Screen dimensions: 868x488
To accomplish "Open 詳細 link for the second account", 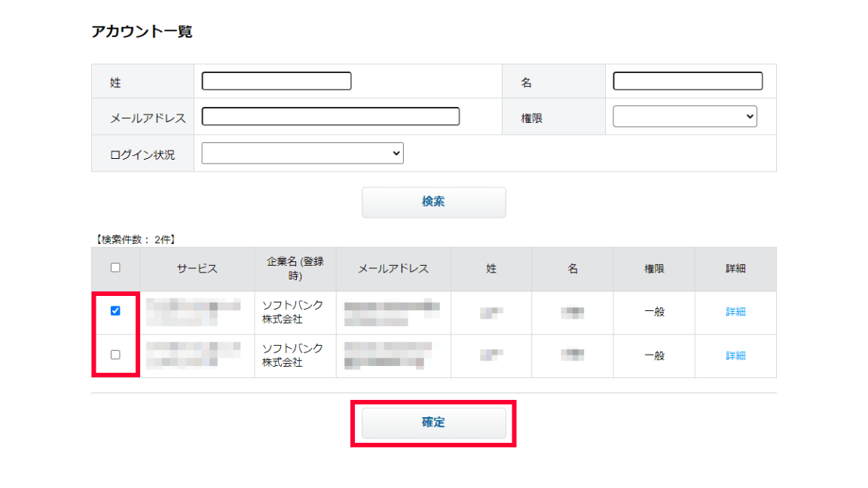I will (735, 355).
